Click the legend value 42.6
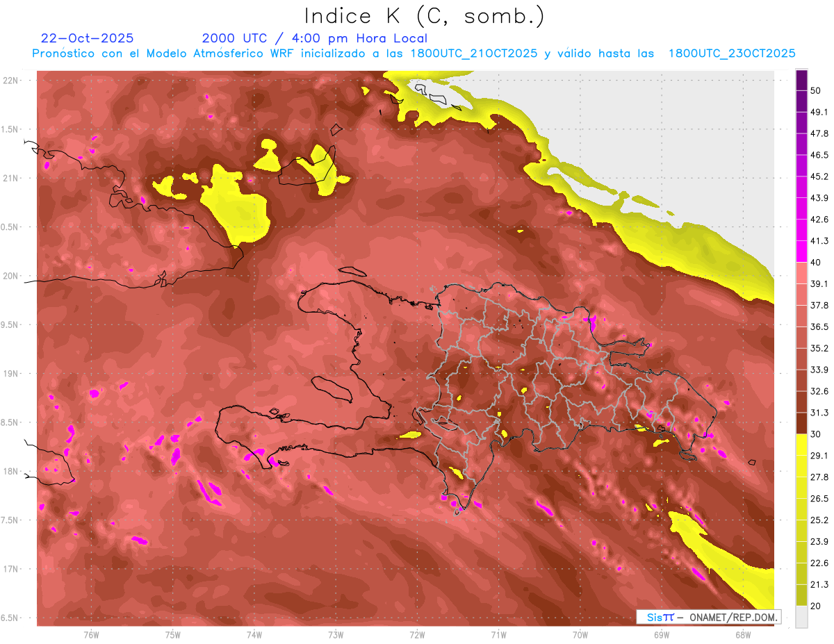Screen dimensions: 834x644 pyautogui.click(x=819, y=220)
